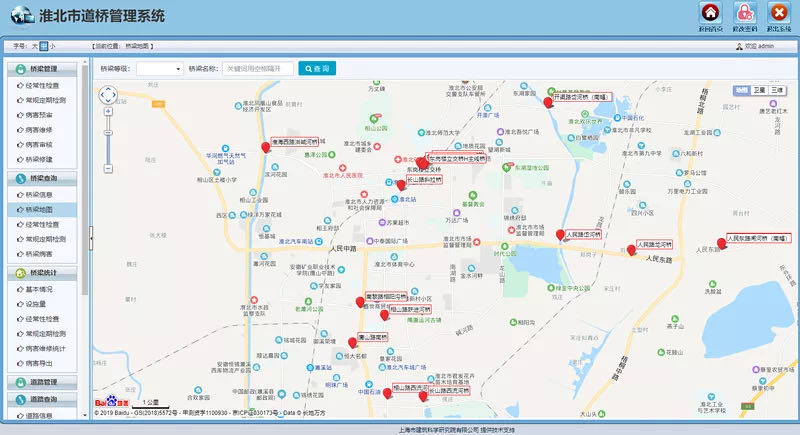Click the 修改密码 lock icon

pos(743,13)
